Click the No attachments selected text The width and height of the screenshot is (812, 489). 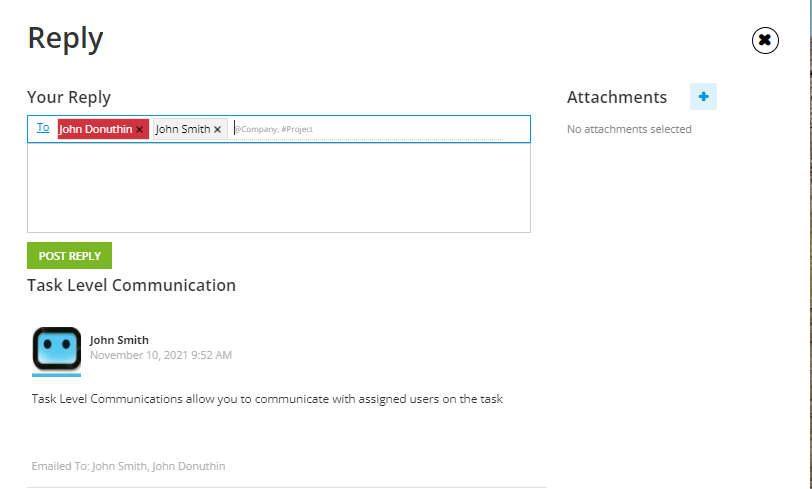pos(629,129)
